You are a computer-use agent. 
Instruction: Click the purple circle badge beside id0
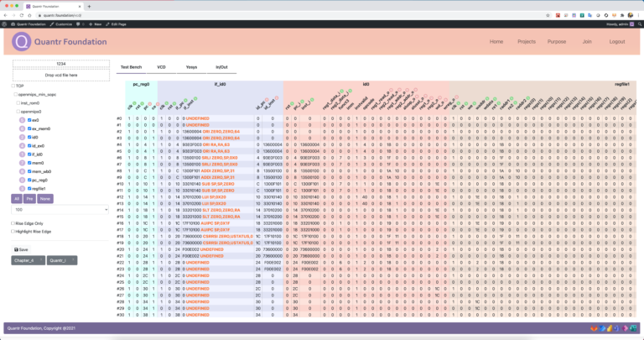coord(22,138)
